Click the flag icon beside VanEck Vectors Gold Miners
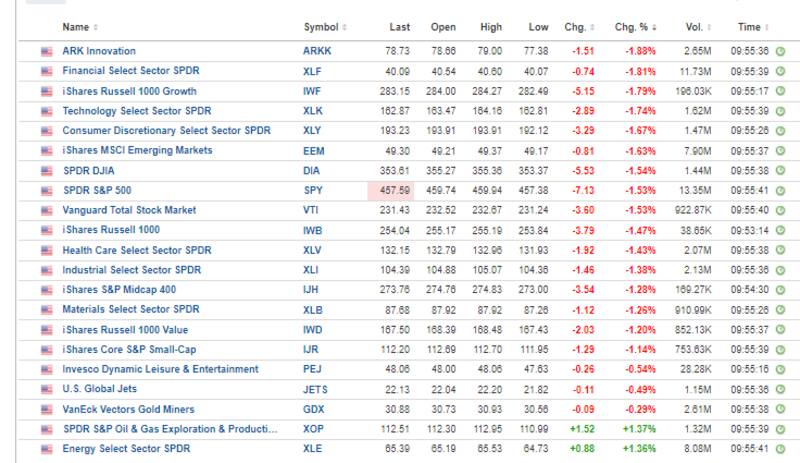This screenshot has width=800, height=463. pos(46,409)
